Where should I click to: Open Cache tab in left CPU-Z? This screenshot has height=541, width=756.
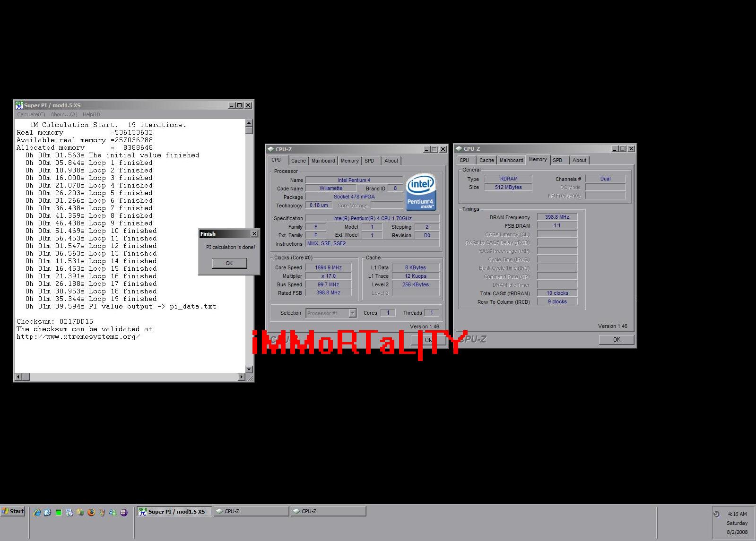tap(298, 161)
